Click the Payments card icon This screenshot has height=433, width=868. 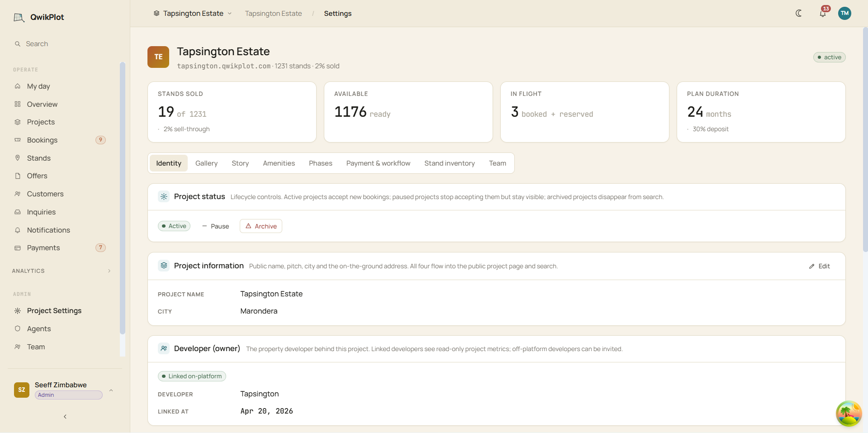pos(18,248)
